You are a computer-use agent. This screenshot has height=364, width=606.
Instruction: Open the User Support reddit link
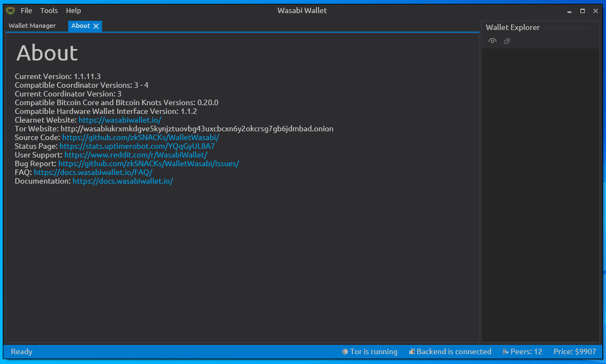click(136, 155)
